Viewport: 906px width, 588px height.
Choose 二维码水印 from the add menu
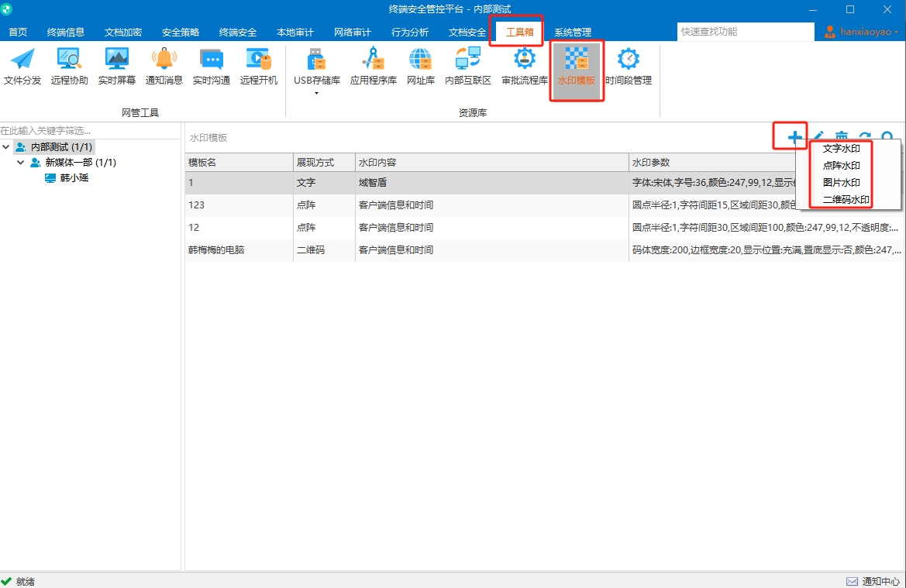tap(846, 200)
